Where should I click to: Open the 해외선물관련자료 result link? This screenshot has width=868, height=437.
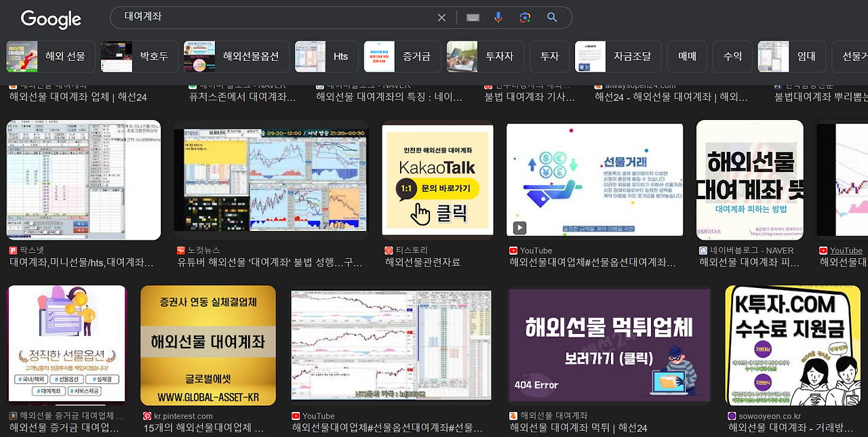click(422, 262)
